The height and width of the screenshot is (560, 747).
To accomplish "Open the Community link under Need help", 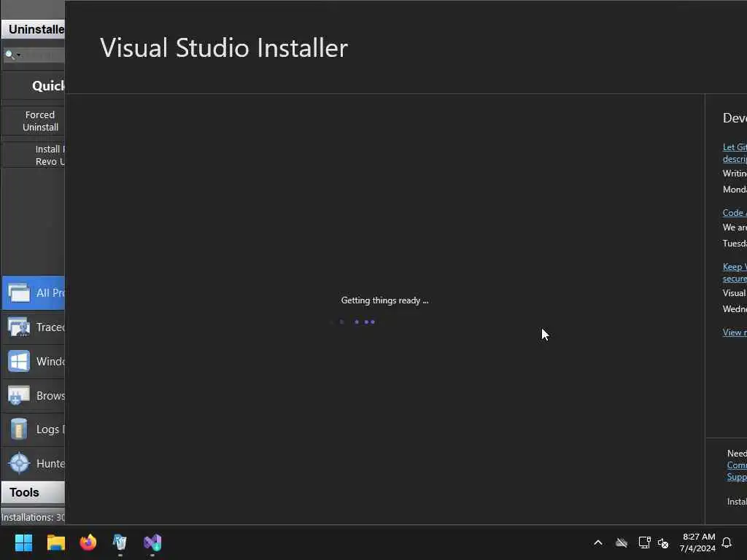I will coord(737,464).
